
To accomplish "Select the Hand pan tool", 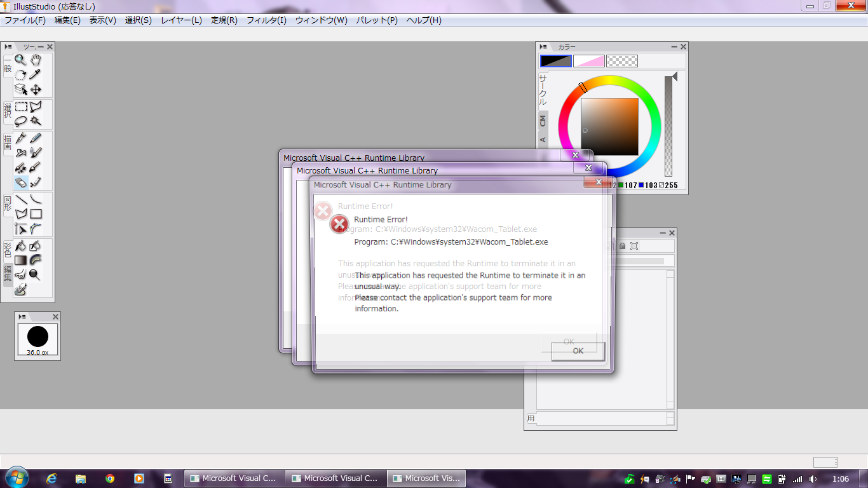I will [36, 60].
